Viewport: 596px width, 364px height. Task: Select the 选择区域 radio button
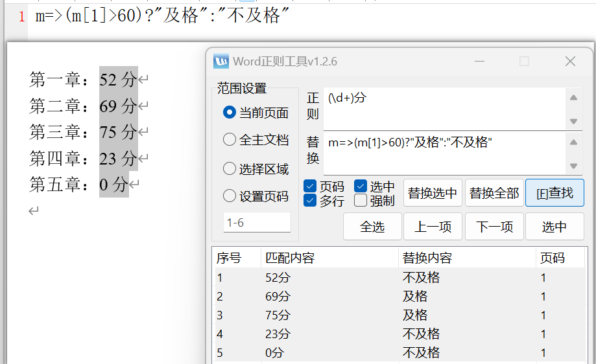256,168
